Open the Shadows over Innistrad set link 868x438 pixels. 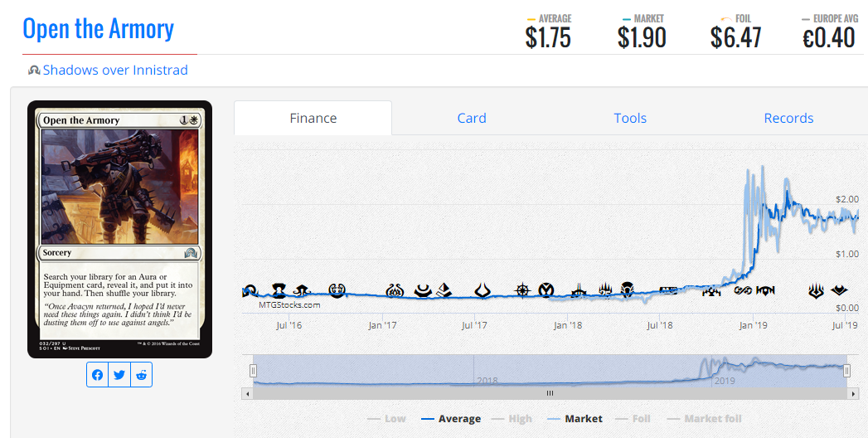point(115,71)
